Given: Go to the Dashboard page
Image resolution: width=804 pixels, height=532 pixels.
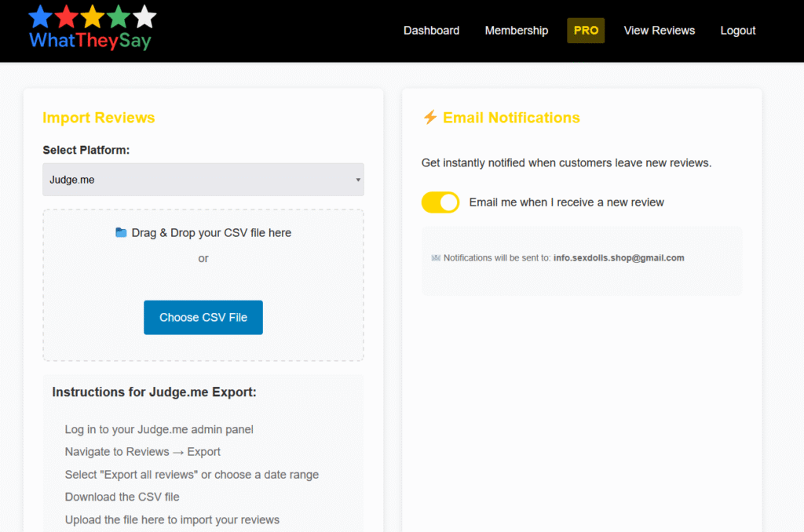Looking at the screenshot, I should (x=431, y=31).
